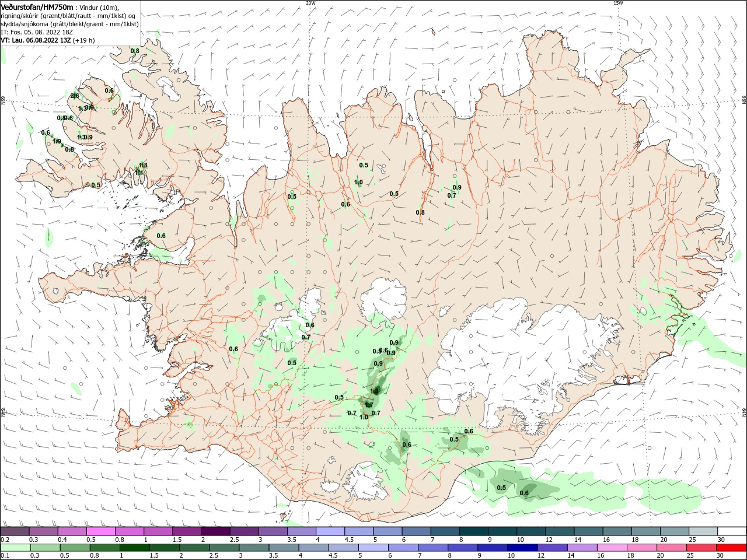The image size is (747, 560).
Task: Select darkest purple top legend swatch at 2
Action: (215, 531)
